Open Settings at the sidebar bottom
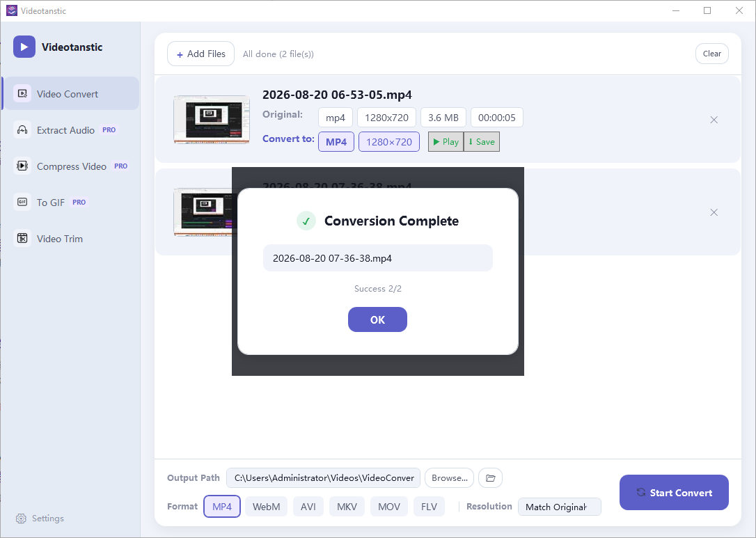Viewport: 756px width, 538px height. click(x=40, y=519)
